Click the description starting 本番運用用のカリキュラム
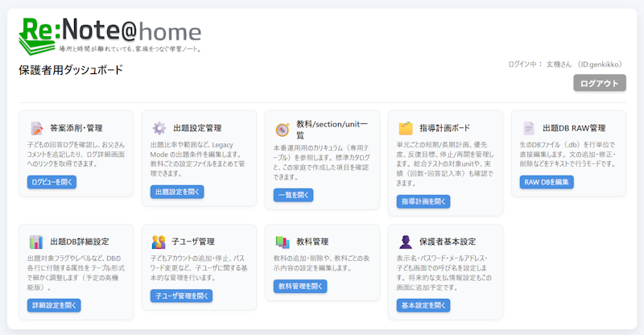 click(321, 163)
